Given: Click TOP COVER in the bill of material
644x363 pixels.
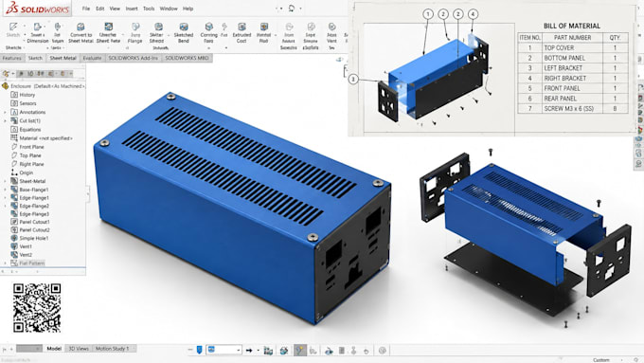Looking at the screenshot, I should [x=559, y=47].
